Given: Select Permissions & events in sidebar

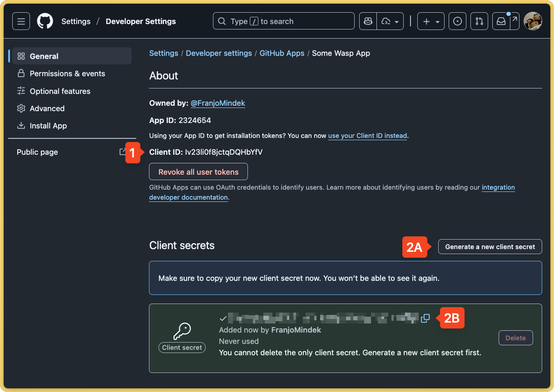Looking at the screenshot, I should pyautogui.click(x=67, y=73).
